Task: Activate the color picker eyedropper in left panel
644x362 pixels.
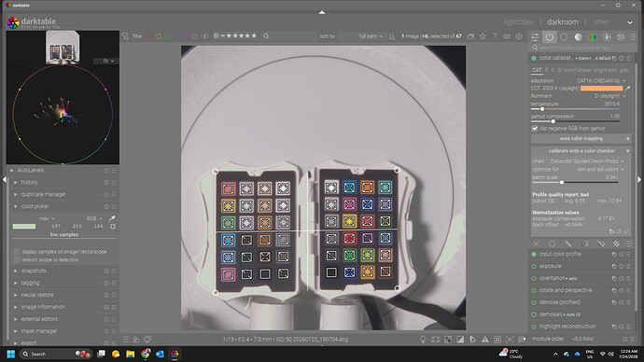Action: pos(112,218)
